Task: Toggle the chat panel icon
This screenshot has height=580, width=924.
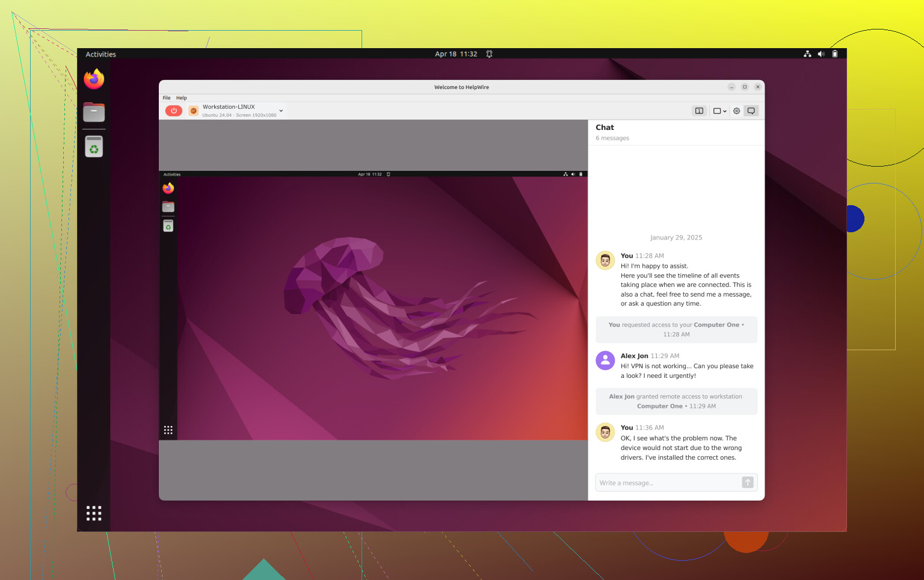Action: click(751, 111)
